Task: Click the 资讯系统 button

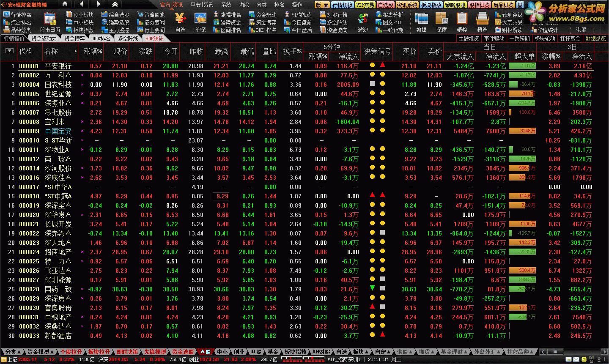Action: tap(407, 5)
